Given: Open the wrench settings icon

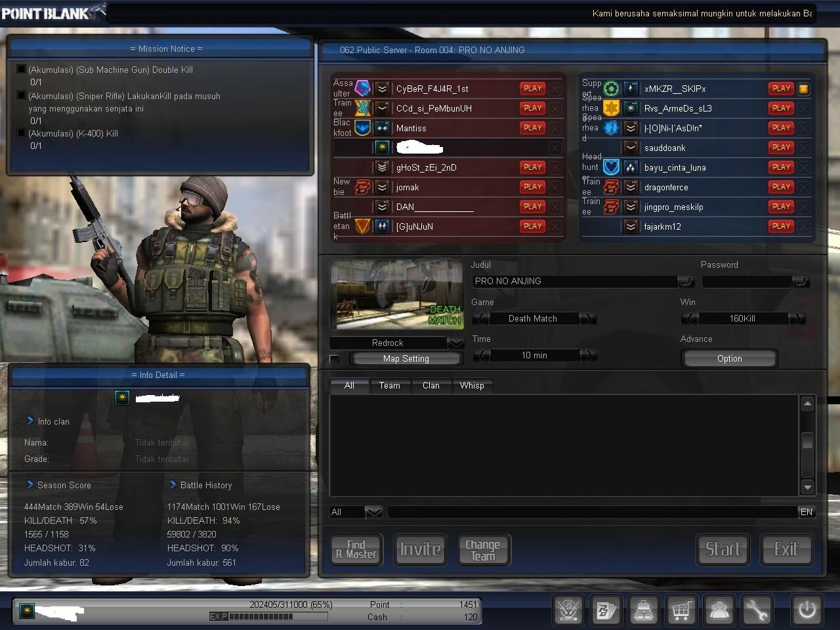Looking at the screenshot, I should pyautogui.click(x=757, y=610).
